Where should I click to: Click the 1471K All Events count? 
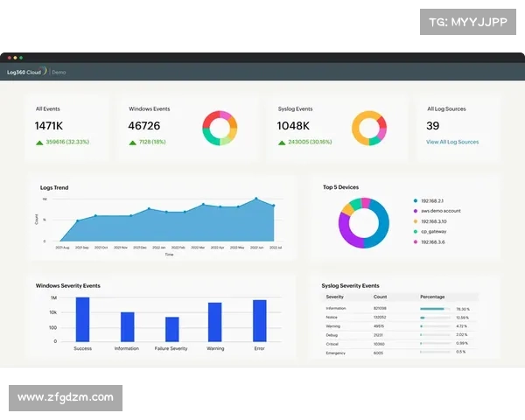coord(51,126)
